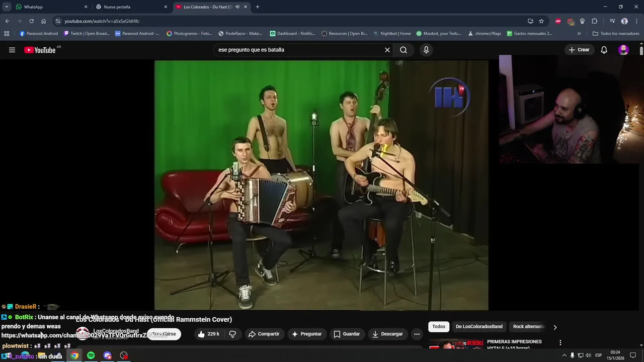Save the video with Guardar
This screenshot has width=644, height=362.
pyautogui.click(x=347, y=334)
